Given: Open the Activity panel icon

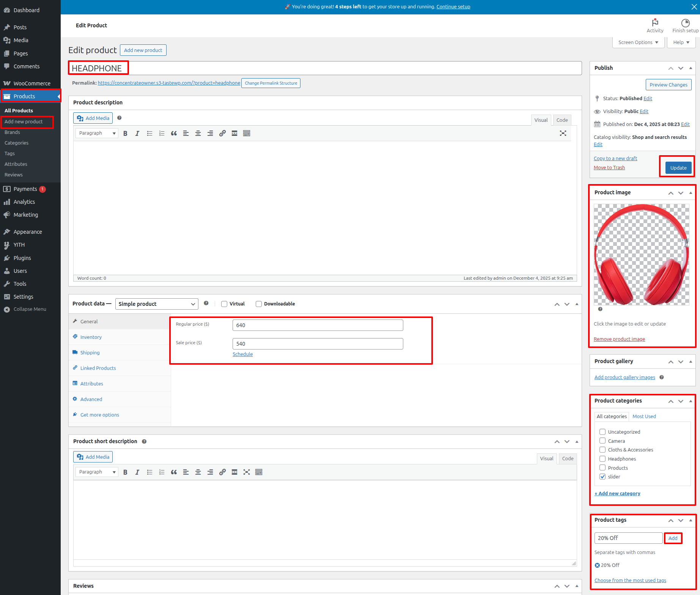Looking at the screenshot, I should (655, 25).
